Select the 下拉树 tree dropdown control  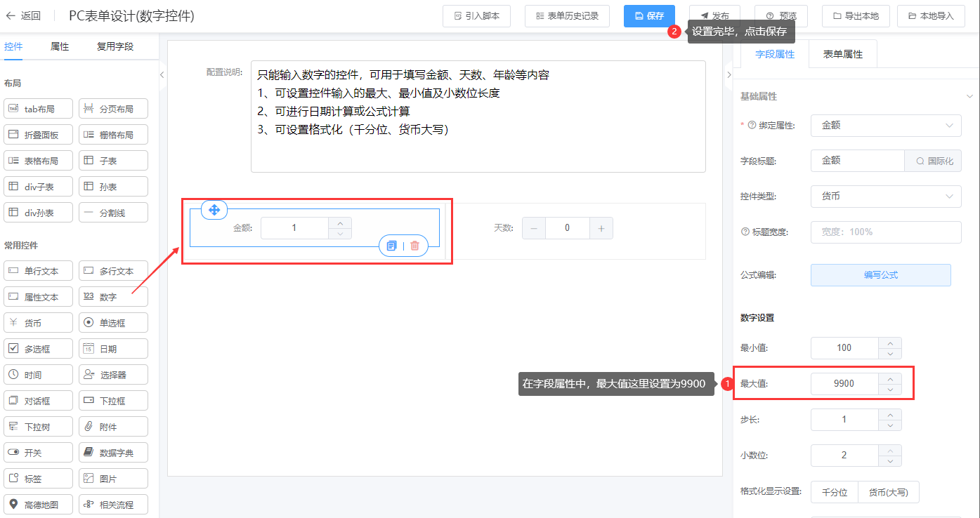[39, 427]
